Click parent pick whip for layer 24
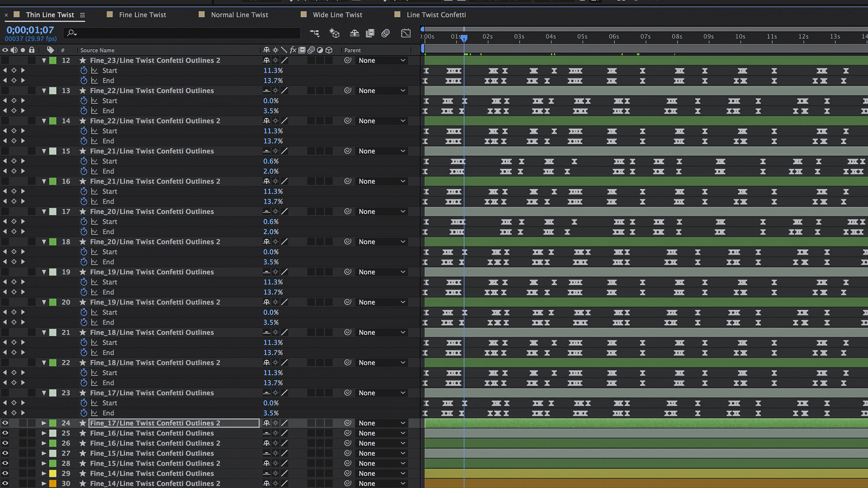The height and width of the screenshot is (488, 868). [348, 423]
